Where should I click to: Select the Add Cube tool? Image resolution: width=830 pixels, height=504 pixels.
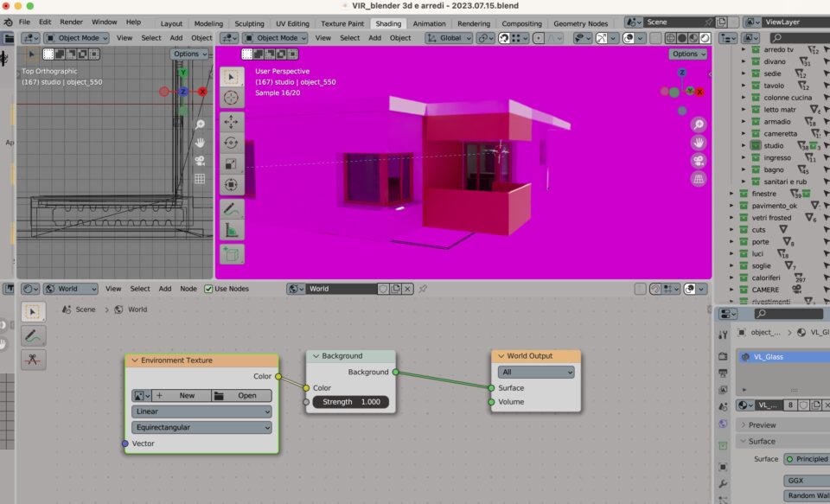click(x=231, y=254)
